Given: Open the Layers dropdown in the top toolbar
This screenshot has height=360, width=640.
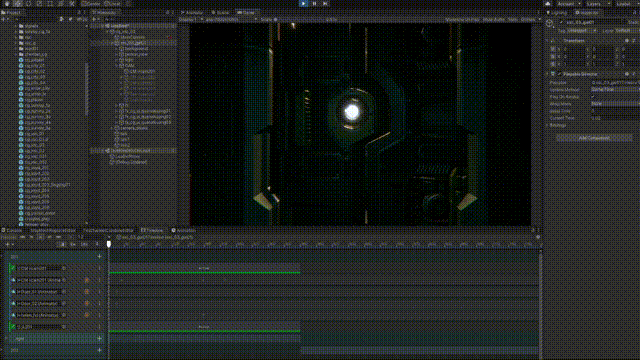Looking at the screenshot, I should (x=596, y=4).
